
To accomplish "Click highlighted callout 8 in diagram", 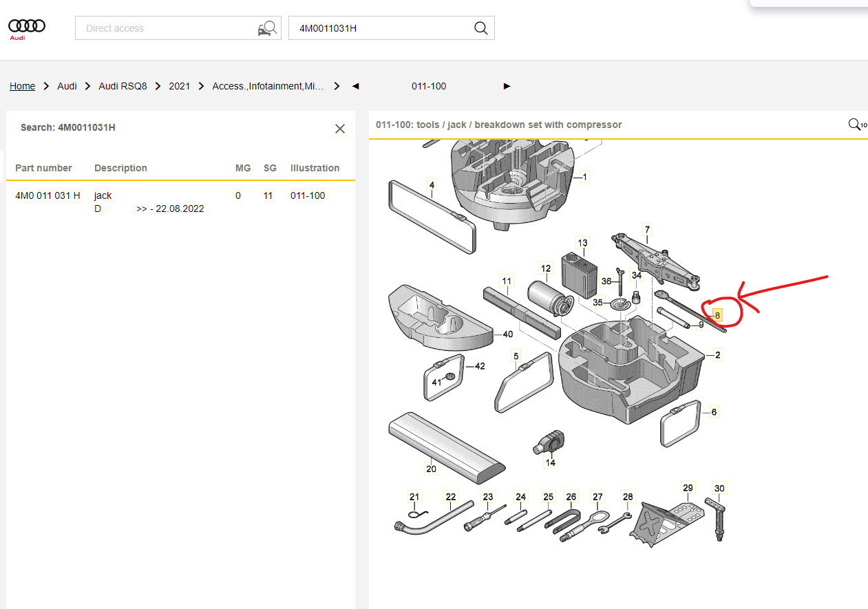I will point(717,315).
